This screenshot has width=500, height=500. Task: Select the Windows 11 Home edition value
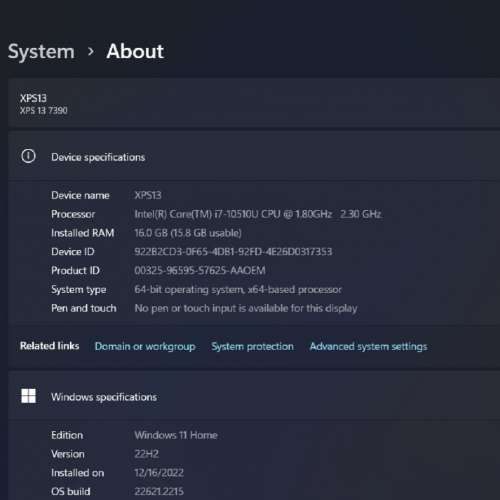(176, 435)
